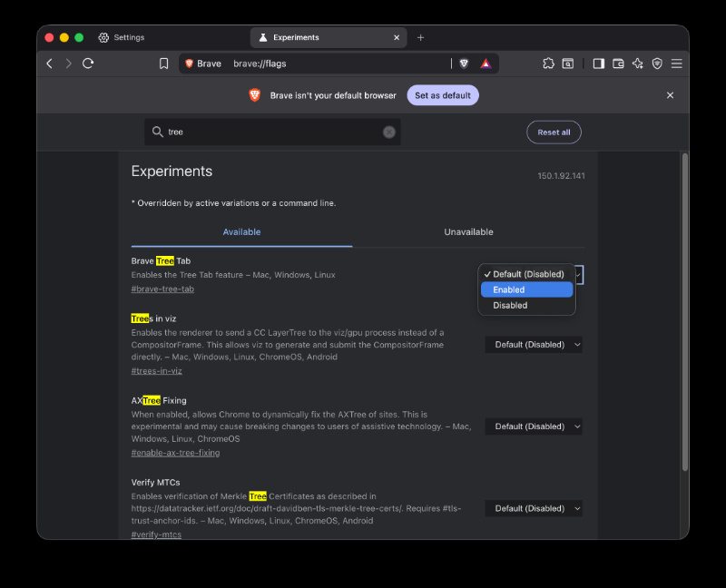The width and height of the screenshot is (726, 588).
Task: Click the flags search input field
Action: pos(273,132)
